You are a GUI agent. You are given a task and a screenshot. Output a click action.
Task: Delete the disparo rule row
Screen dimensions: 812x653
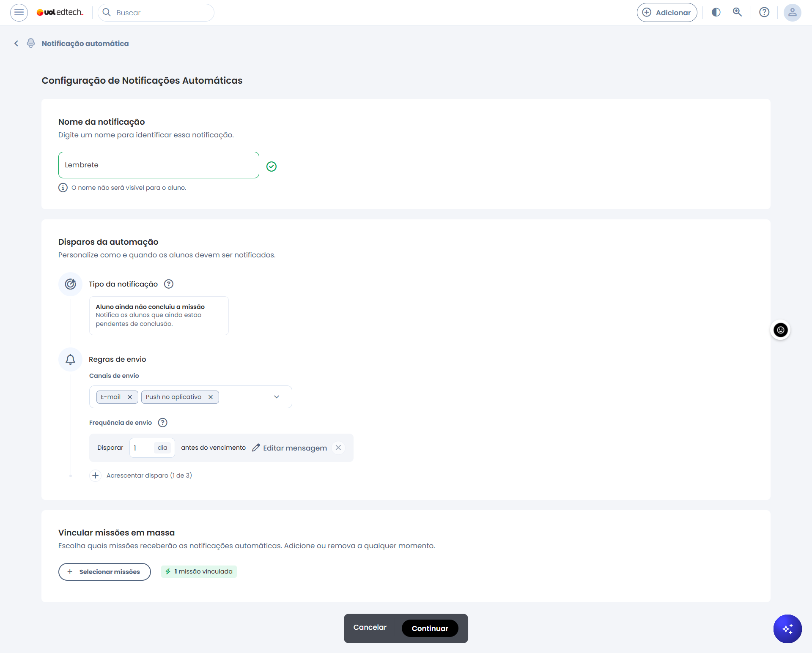point(338,448)
